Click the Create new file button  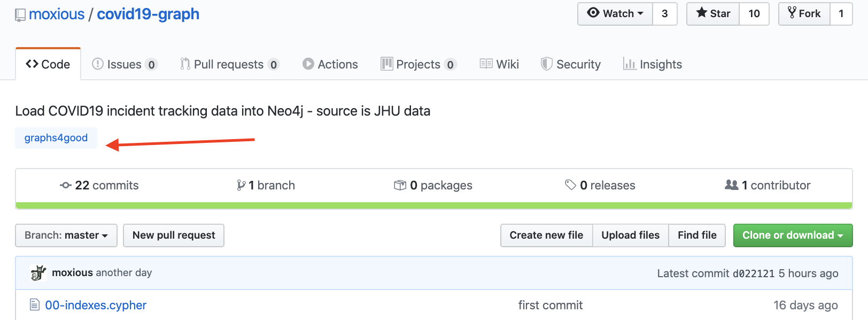(x=546, y=235)
